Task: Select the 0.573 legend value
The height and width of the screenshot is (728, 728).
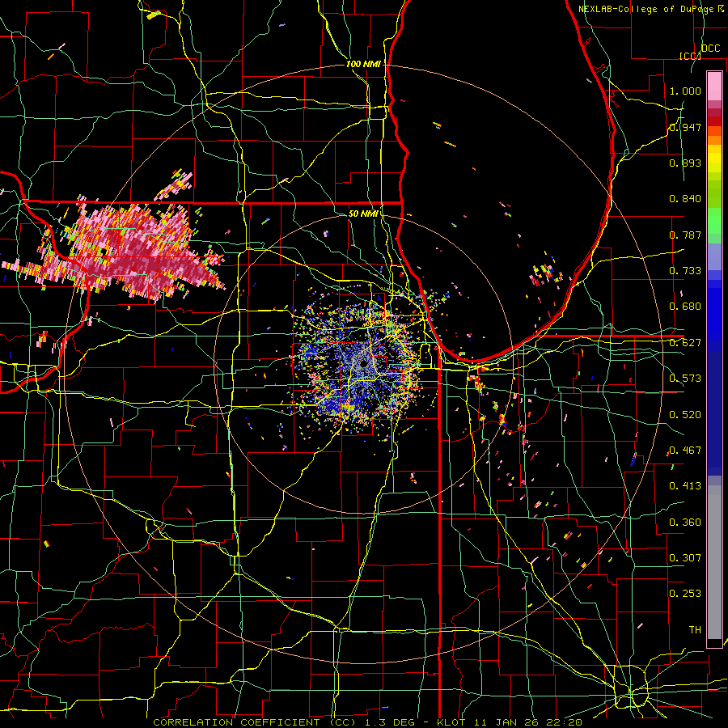Action: point(685,379)
